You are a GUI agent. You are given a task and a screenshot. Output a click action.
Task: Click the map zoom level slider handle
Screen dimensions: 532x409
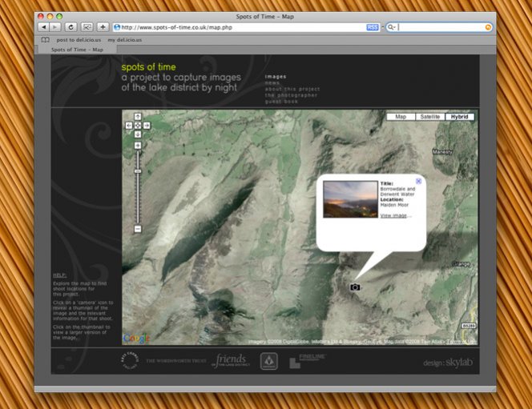coord(138,171)
